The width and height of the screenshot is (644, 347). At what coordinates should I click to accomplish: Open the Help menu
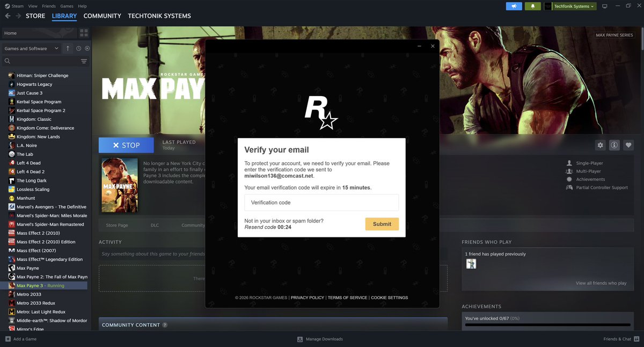(82, 6)
